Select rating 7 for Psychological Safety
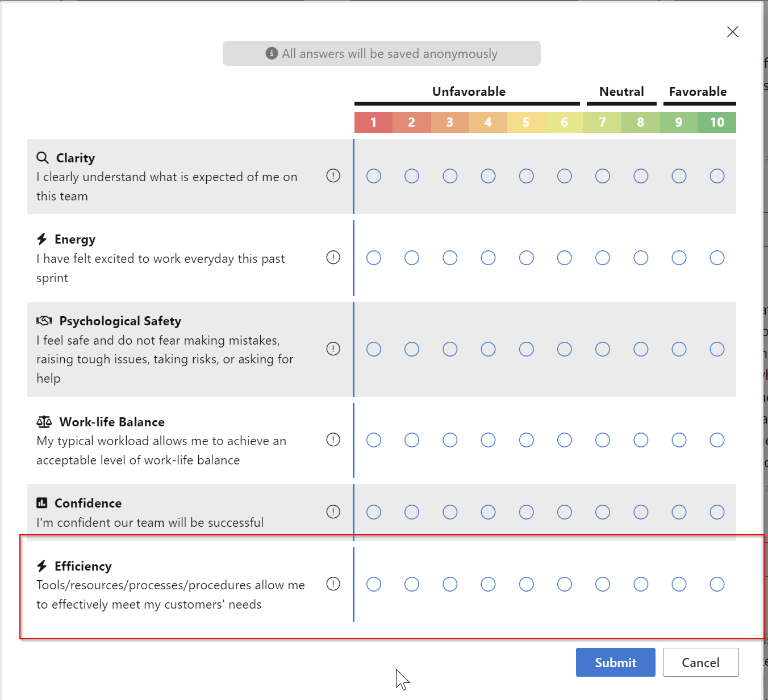 [x=603, y=349]
